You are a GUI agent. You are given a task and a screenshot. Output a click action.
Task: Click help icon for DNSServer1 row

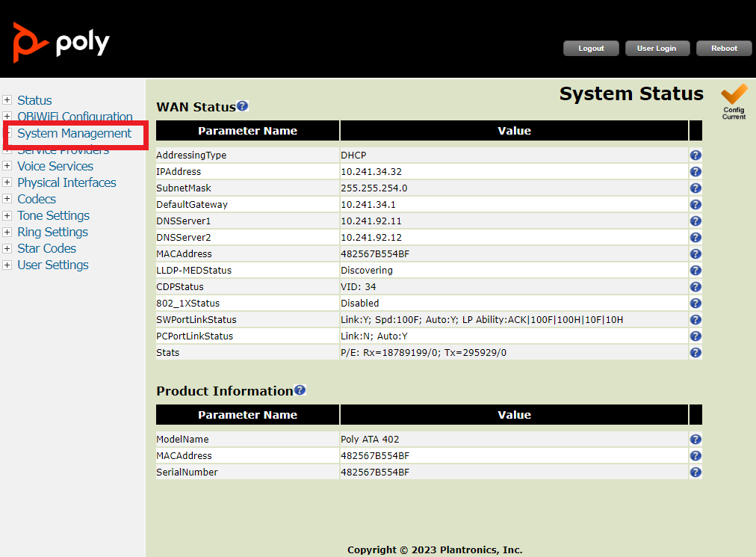click(695, 221)
